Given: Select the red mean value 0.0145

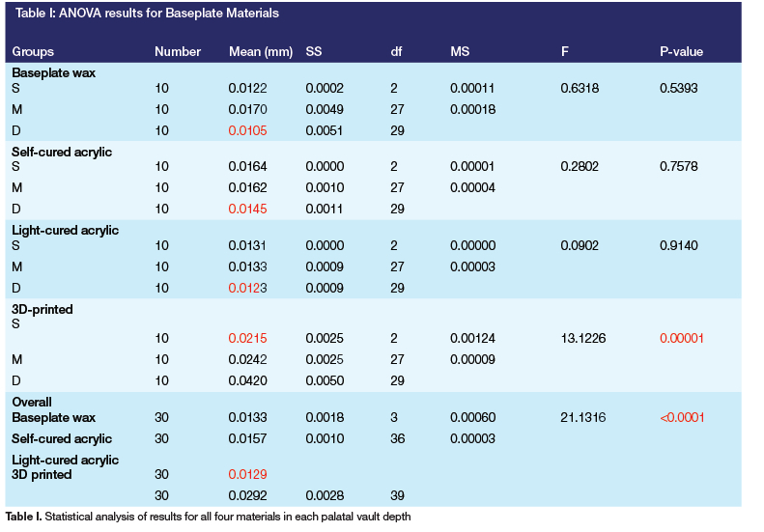Looking at the screenshot, I should (247, 209).
